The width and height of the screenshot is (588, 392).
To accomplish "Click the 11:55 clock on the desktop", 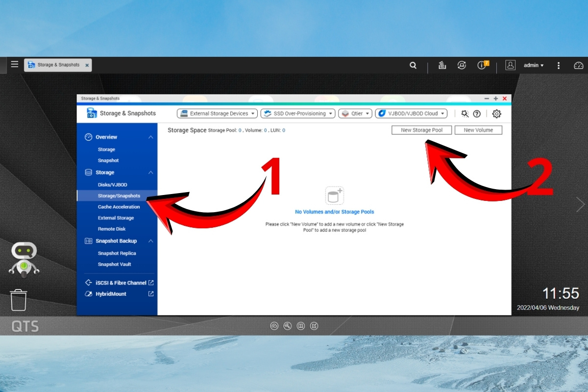I will click(561, 294).
